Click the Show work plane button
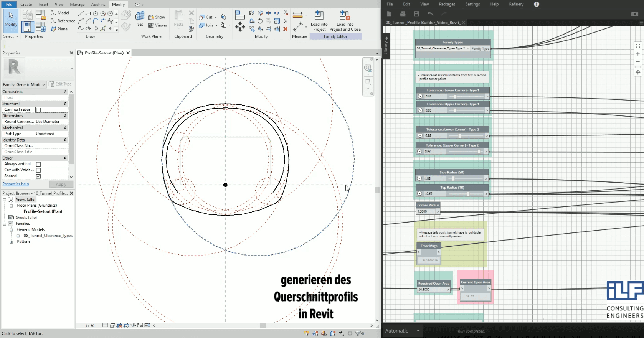Screen dimensions: 644x338 pos(157,17)
